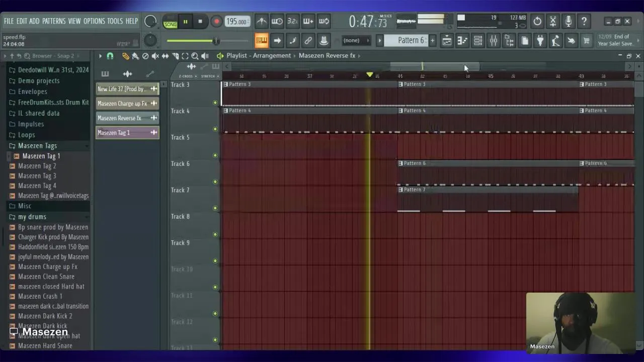644x362 pixels.
Task: Mute Track 7 with its green dot
Action: tap(215, 208)
